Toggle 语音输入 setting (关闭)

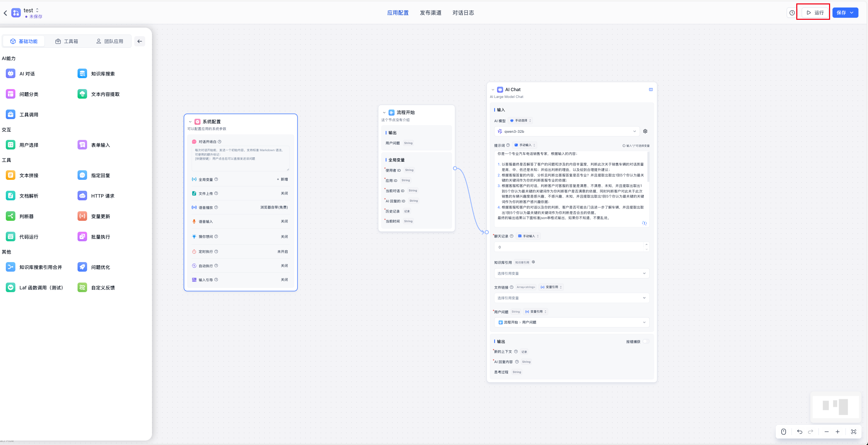(284, 221)
